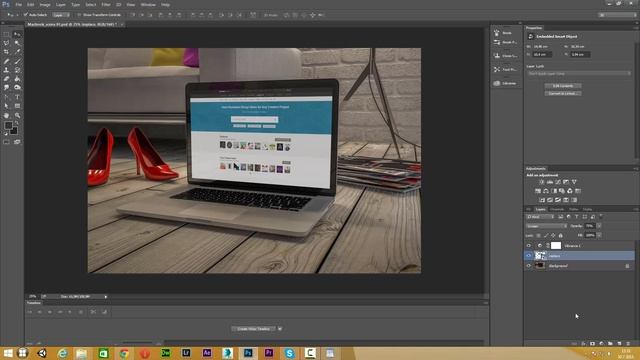Select the Rectangular Marquee tool
This screenshot has height=360, width=640.
[7, 34]
